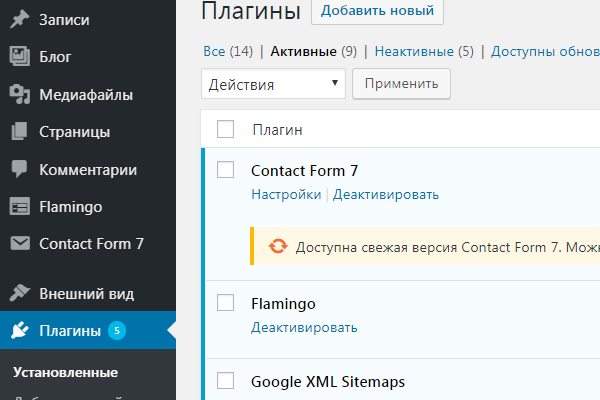This screenshot has width=600, height=400.
Task: Click the pushpin icon next to Записи
Action: (x=20, y=19)
